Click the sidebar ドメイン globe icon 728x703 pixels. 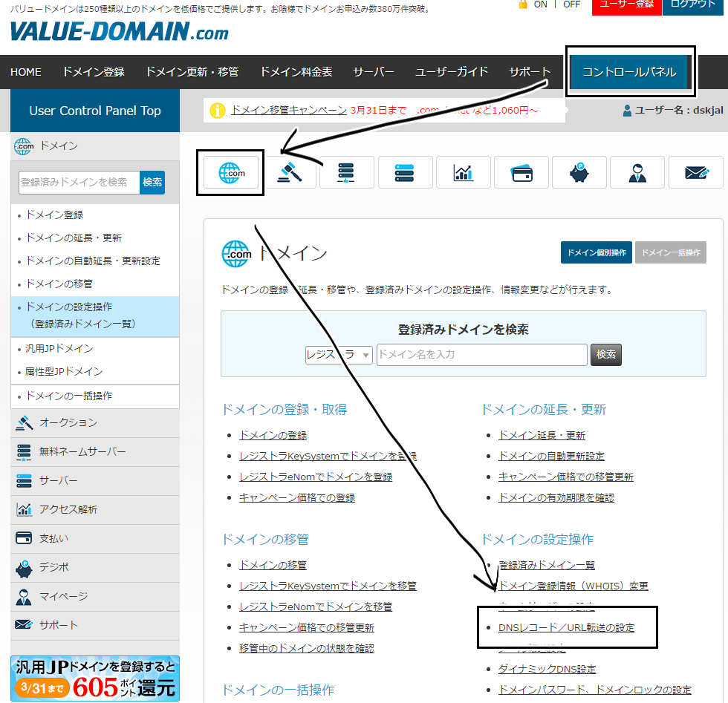coord(24,146)
